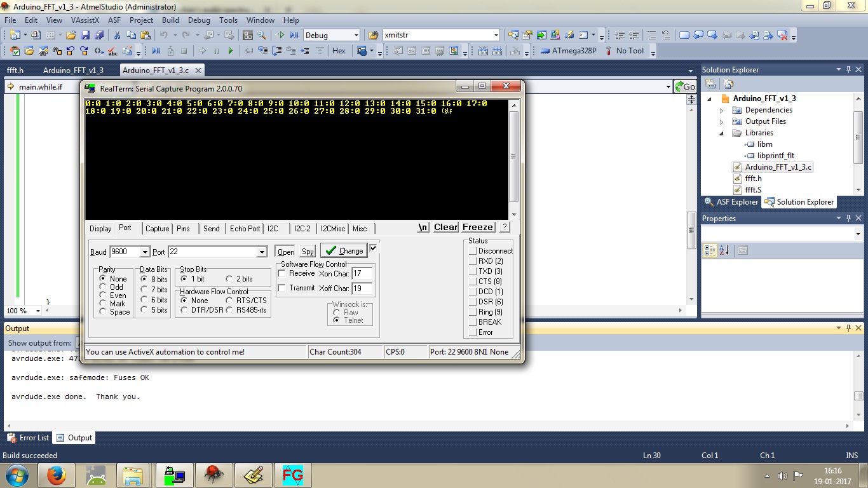
Task: Click the Xoff Char input field
Action: (362, 288)
